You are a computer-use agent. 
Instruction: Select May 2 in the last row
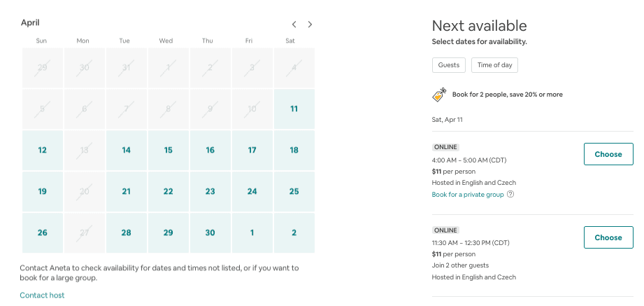click(x=294, y=232)
